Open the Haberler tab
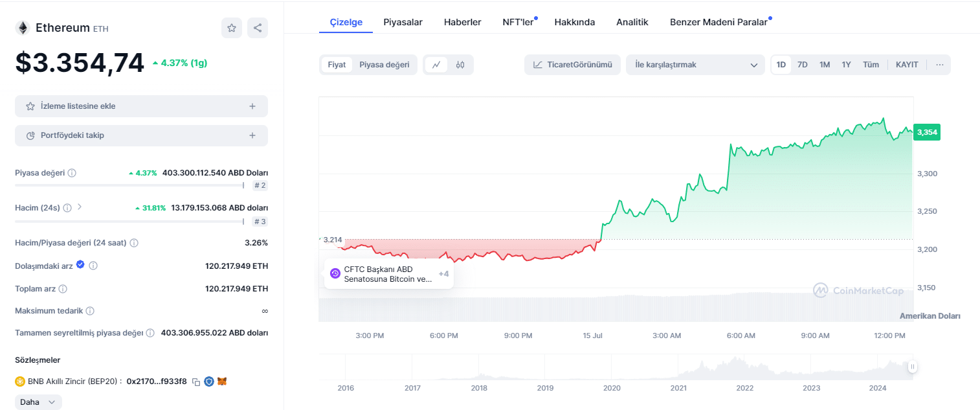 coord(463,22)
